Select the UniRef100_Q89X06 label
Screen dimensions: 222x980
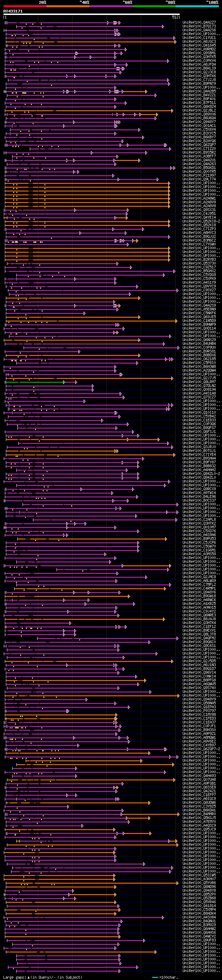pos(199,114)
